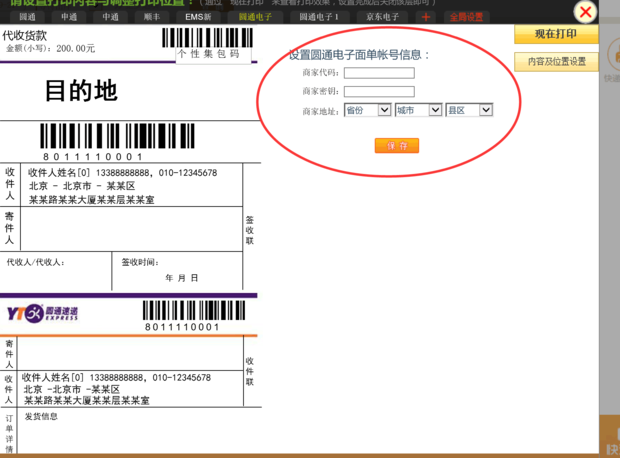620x458 pixels.
Task: Click the 金额(小写): 200.00元 amount text
Action: (50, 49)
